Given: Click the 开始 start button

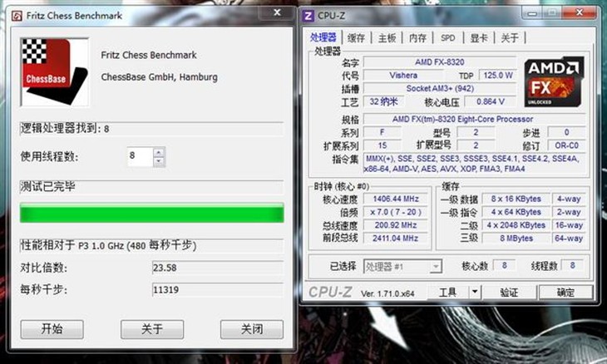Looking at the screenshot, I should click(x=52, y=329).
